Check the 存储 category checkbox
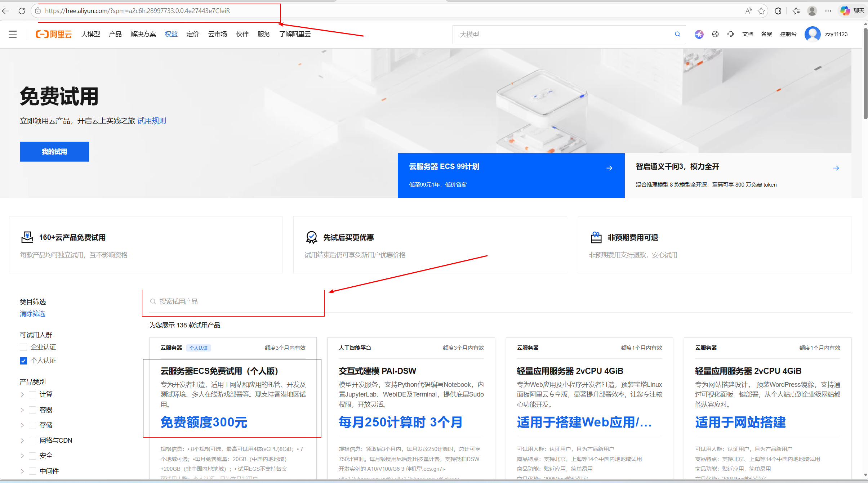This screenshot has width=868, height=483. click(x=32, y=425)
